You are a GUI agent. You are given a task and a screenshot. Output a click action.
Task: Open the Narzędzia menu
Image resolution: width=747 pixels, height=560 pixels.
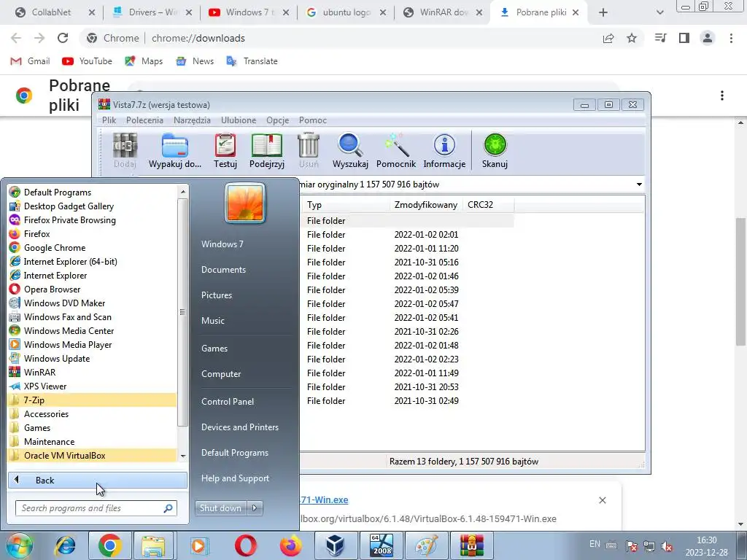pyautogui.click(x=192, y=120)
